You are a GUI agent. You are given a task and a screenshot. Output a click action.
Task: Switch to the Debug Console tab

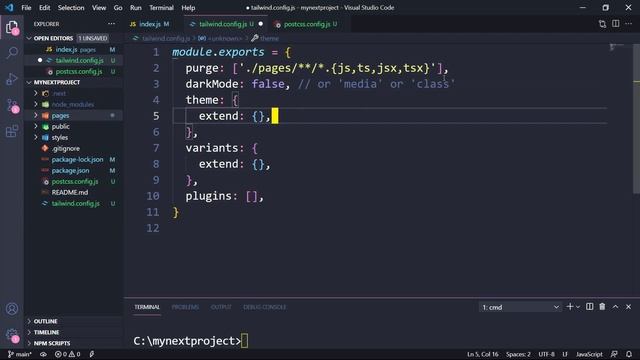(x=264, y=307)
